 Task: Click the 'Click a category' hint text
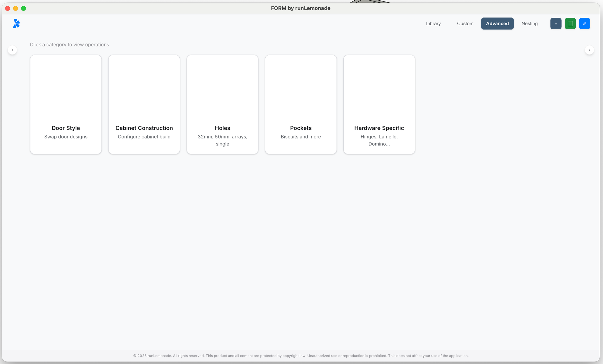[x=69, y=45]
